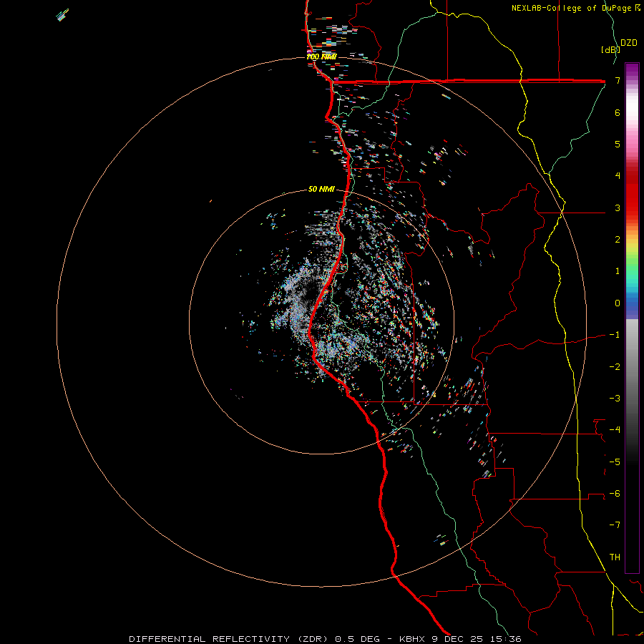Click the positive 7 value on scale
The image size is (644, 644).
coord(618,80)
